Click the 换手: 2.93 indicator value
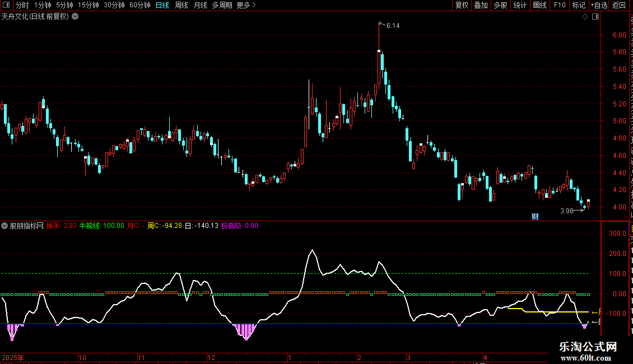Image resolution: width=633 pixels, height=364 pixels. coord(62,226)
